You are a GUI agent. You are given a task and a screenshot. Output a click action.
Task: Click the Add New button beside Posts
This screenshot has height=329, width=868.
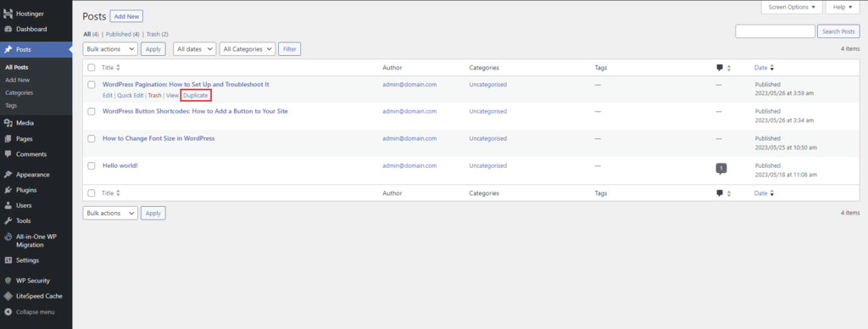click(127, 17)
